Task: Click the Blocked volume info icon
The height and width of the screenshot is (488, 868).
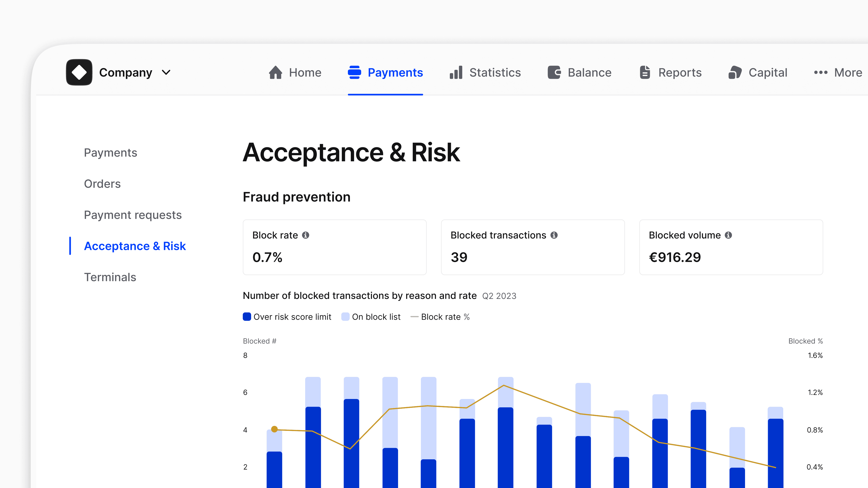Action: coord(728,235)
